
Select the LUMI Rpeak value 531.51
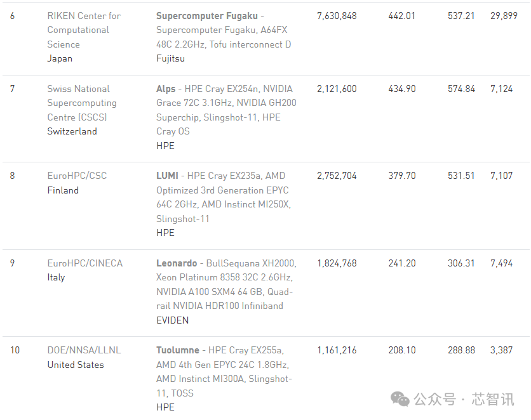(461, 176)
